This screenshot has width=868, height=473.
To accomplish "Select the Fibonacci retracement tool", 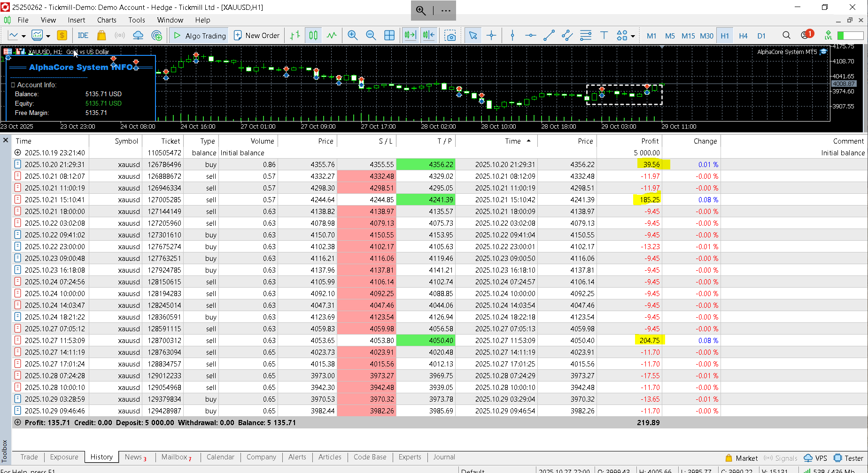I will pyautogui.click(x=586, y=36).
